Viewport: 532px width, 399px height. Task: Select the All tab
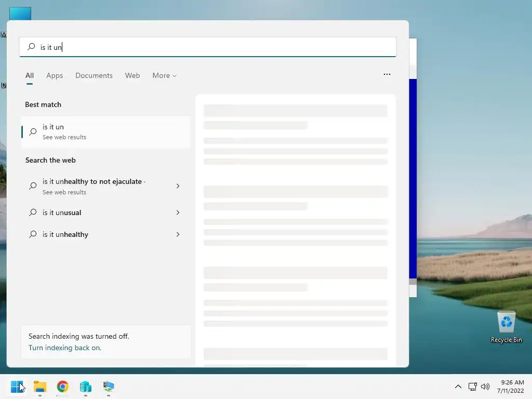30,75
